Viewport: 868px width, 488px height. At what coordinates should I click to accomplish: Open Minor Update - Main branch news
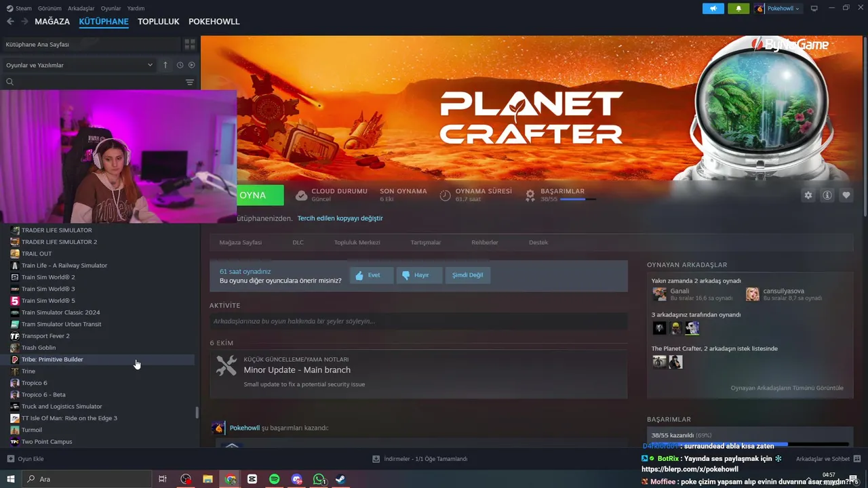(x=297, y=370)
